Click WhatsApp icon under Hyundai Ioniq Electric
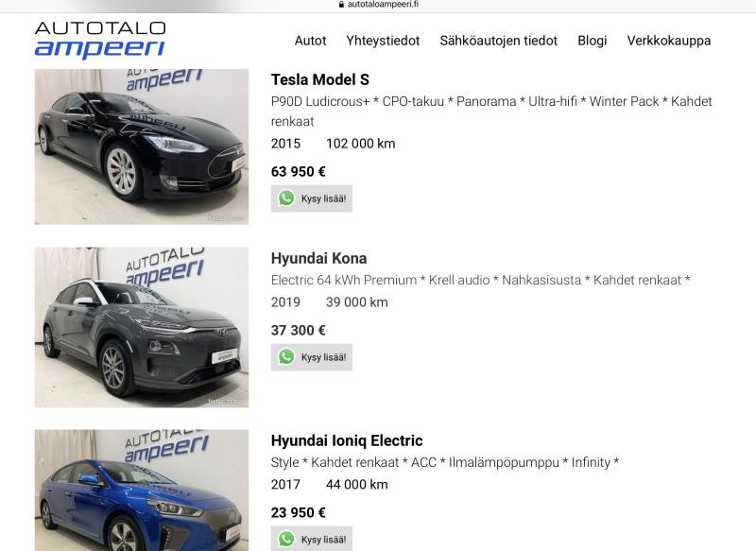Screen dimensions: 756x551 click(286, 539)
